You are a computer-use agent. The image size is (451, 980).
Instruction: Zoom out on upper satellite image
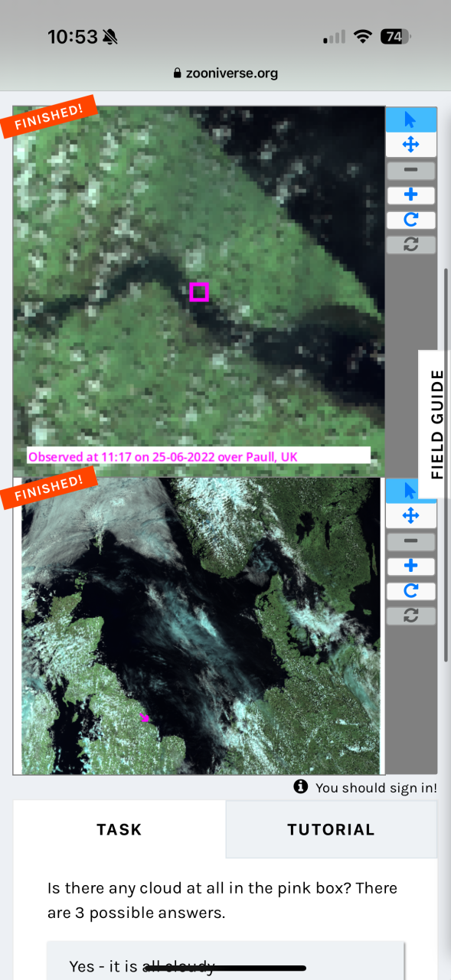click(x=410, y=170)
